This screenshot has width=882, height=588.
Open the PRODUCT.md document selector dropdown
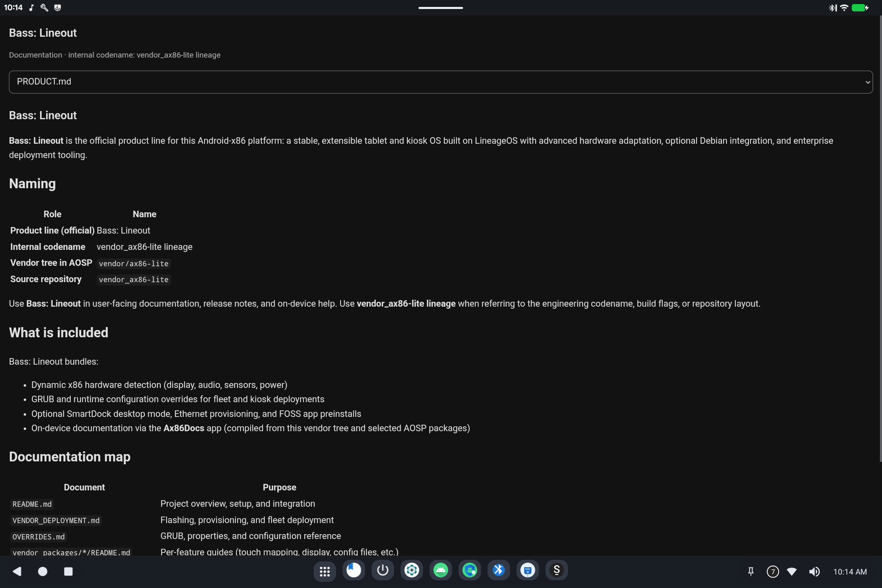pyautogui.click(x=441, y=82)
